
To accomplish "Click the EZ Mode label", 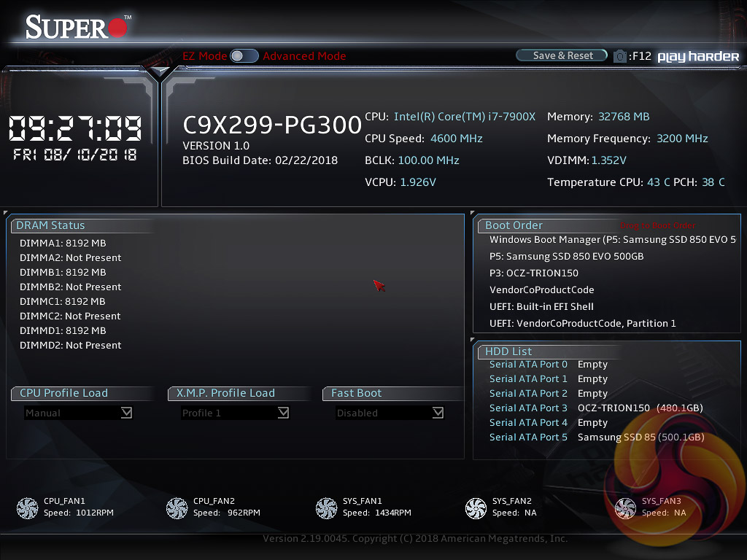I will (x=205, y=56).
